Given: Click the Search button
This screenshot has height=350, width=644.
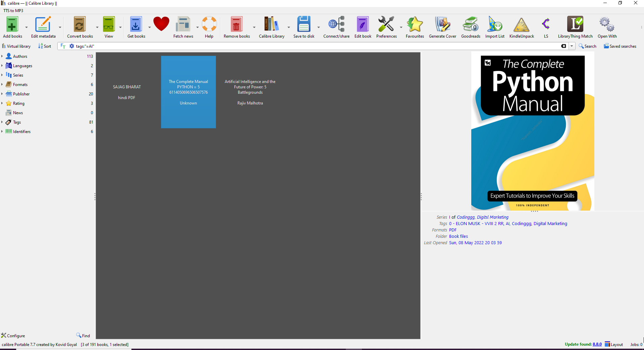Looking at the screenshot, I should click(587, 46).
